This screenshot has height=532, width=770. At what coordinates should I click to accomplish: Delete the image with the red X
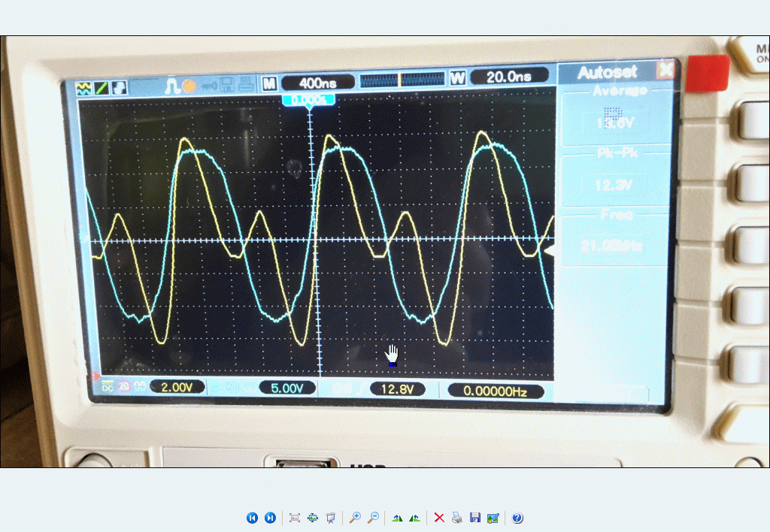(439, 518)
